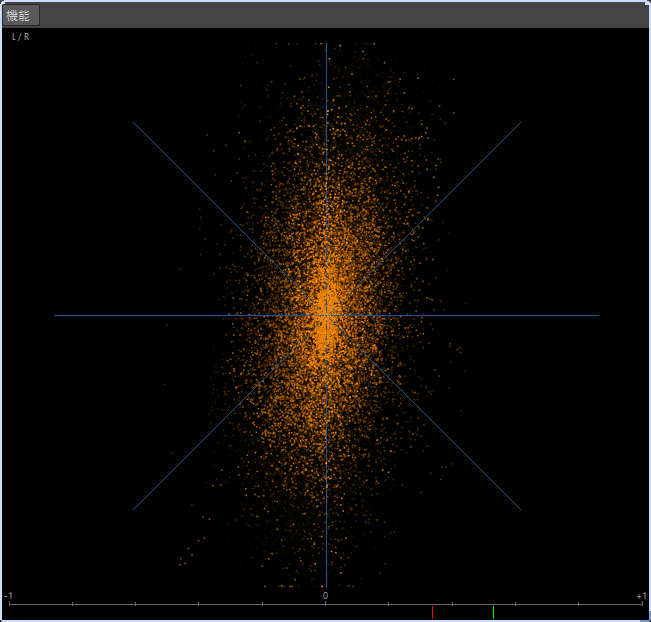Click upper-left end of gray diagonal line
Viewport: 651px width, 622px height.
[x=134, y=123]
